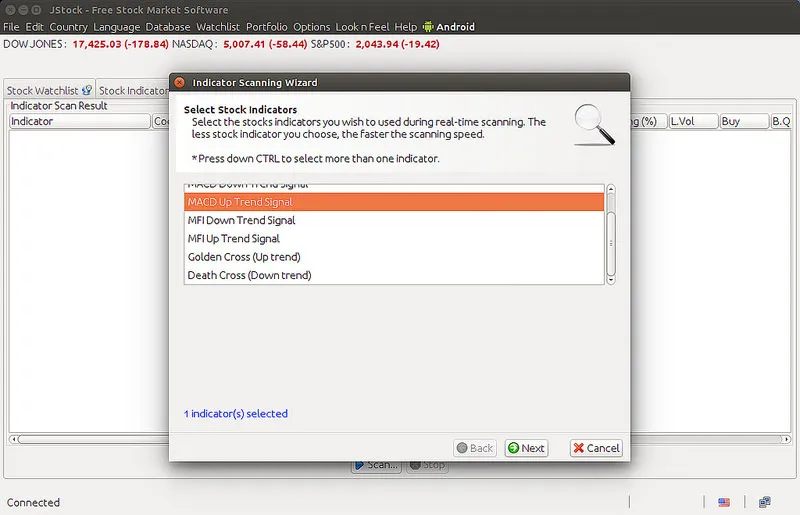
Task: Open the Portfolio menu
Action: pos(266,27)
